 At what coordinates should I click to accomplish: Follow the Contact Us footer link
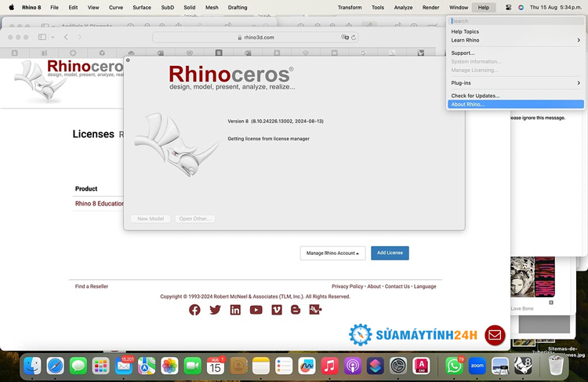point(397,286)
